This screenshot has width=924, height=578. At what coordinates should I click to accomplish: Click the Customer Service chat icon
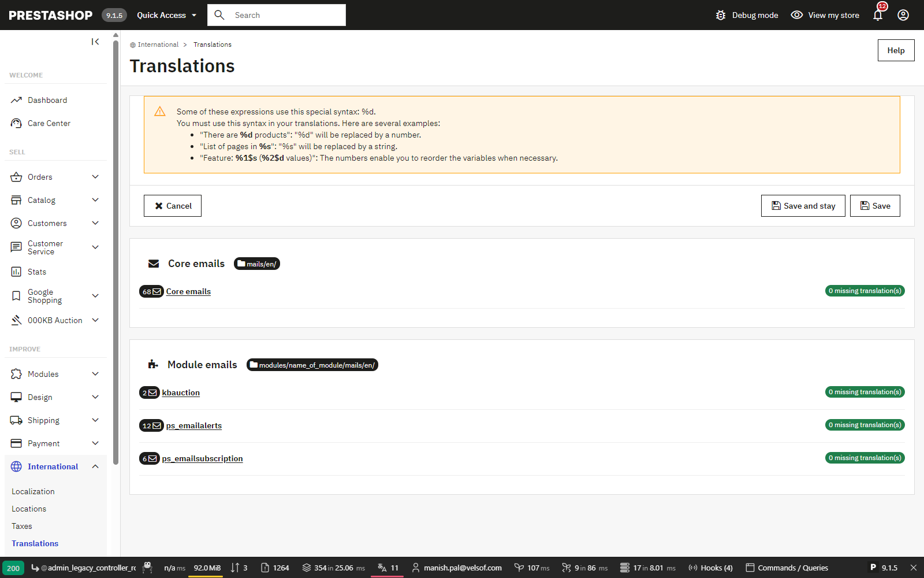(16, 247)
